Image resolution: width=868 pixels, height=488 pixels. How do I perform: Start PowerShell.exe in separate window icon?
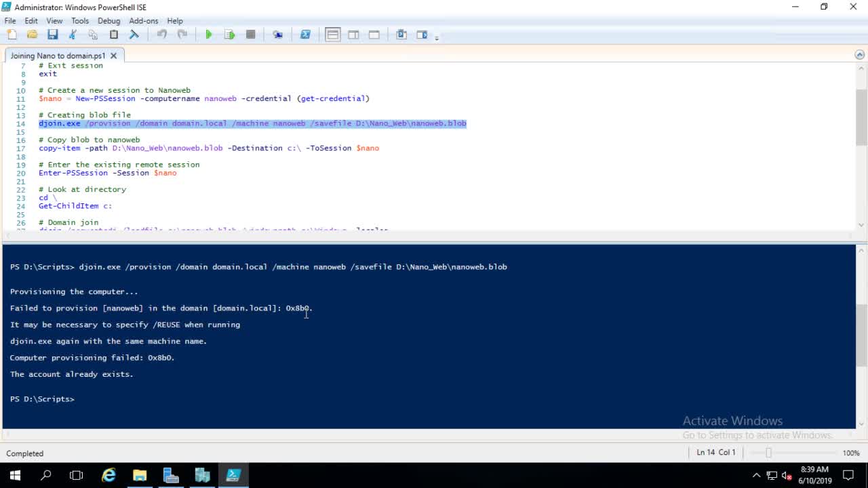click(x=305, y=35)
